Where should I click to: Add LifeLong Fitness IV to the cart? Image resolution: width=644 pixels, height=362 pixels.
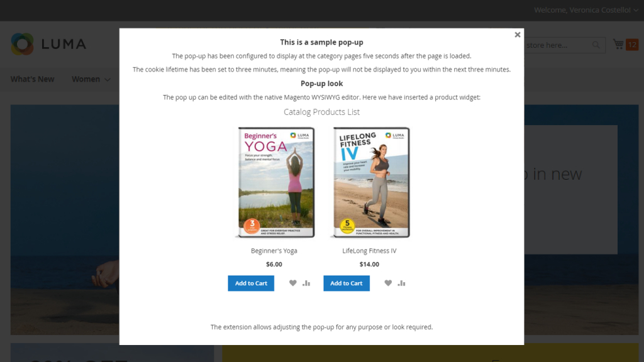(x=347, y=283)
